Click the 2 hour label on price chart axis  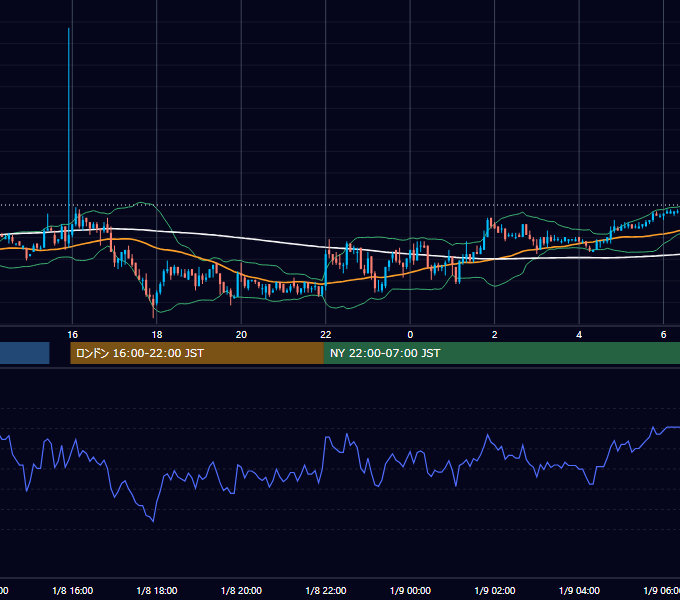(494, 335)
